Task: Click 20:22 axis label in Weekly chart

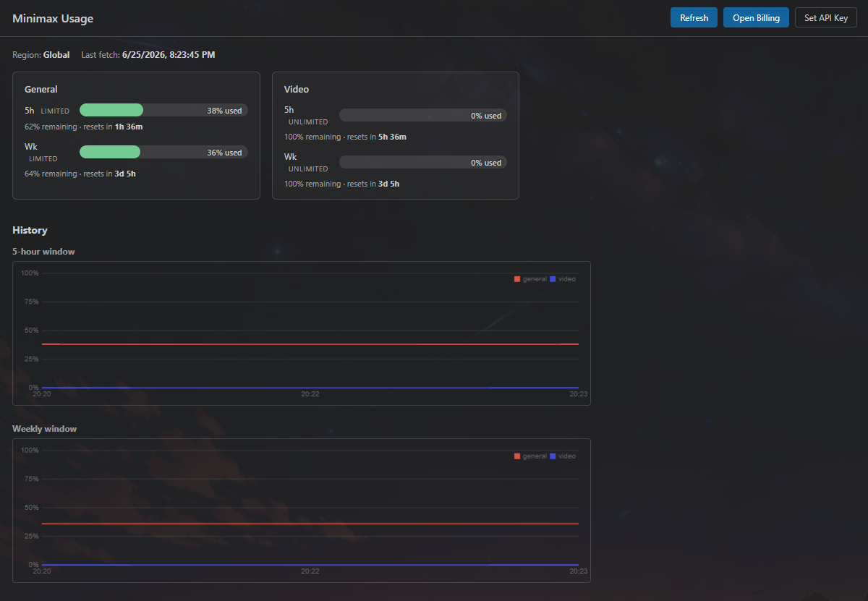Action: coord(310,571)
